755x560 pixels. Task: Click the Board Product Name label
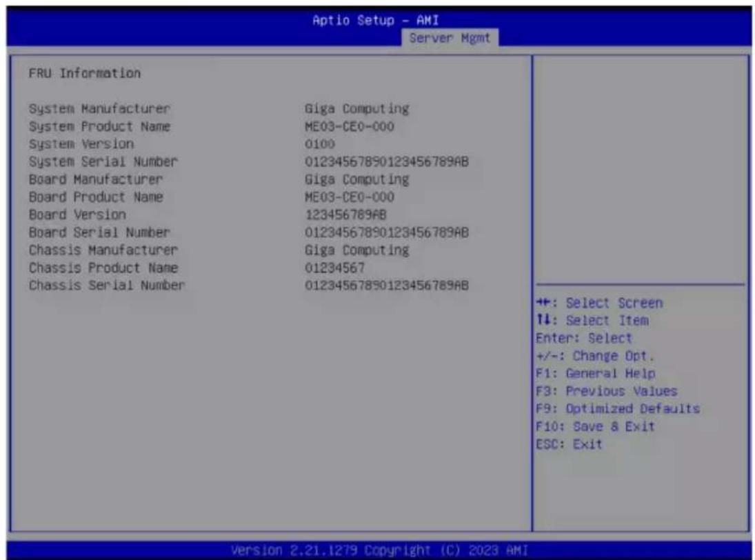tap(96, 197)
